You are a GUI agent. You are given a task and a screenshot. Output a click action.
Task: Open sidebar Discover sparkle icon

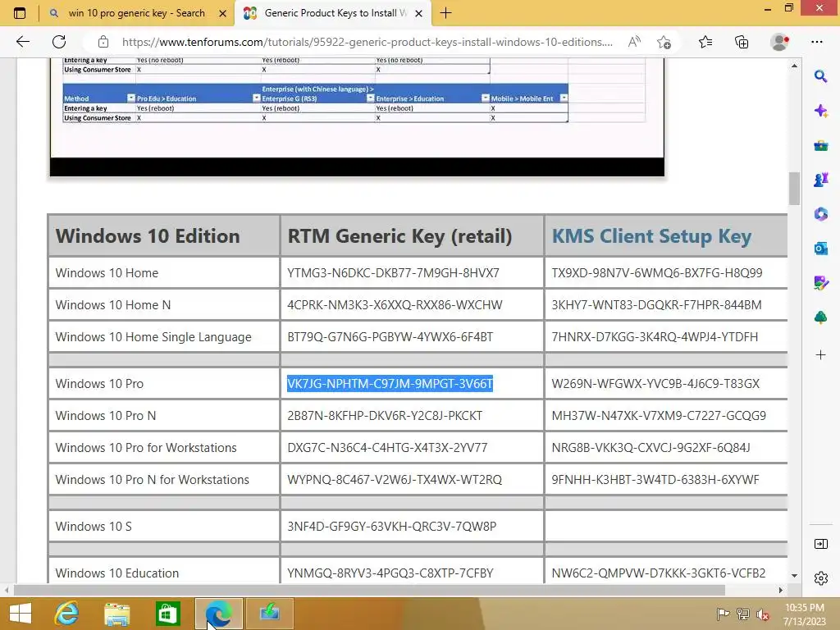[820, 111]
